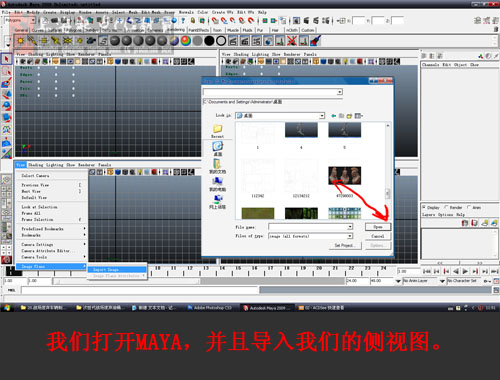Click Cancel button in file dialog

(x=378, y=236)
